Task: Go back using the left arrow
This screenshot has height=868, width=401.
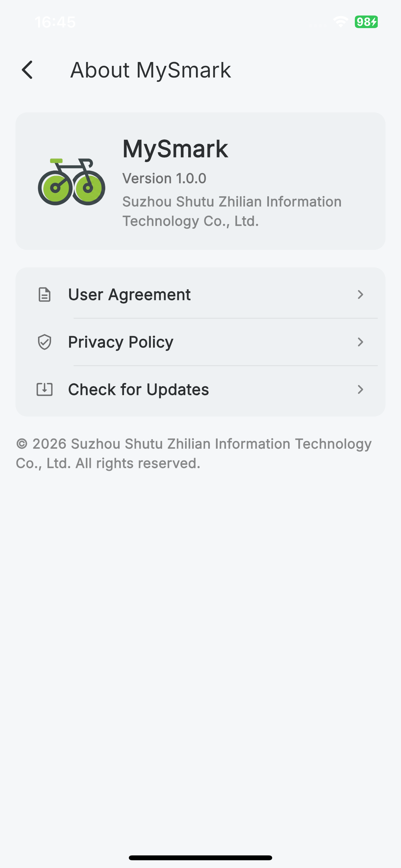Action: 27,70
